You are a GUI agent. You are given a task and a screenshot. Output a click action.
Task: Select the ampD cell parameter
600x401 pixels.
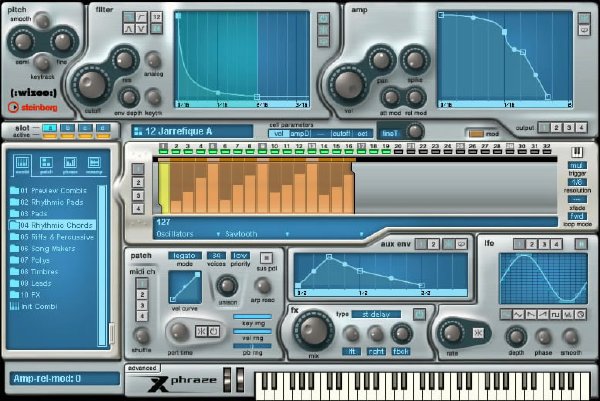pos(300,134)
